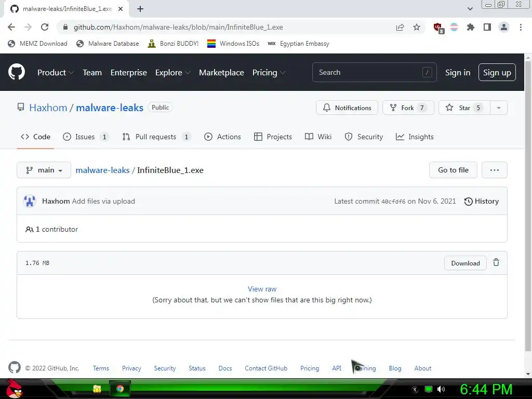532x399 pixels.
Task: Focus the GitHub search field
Action: pyautogui.click(x=374, y=72)
